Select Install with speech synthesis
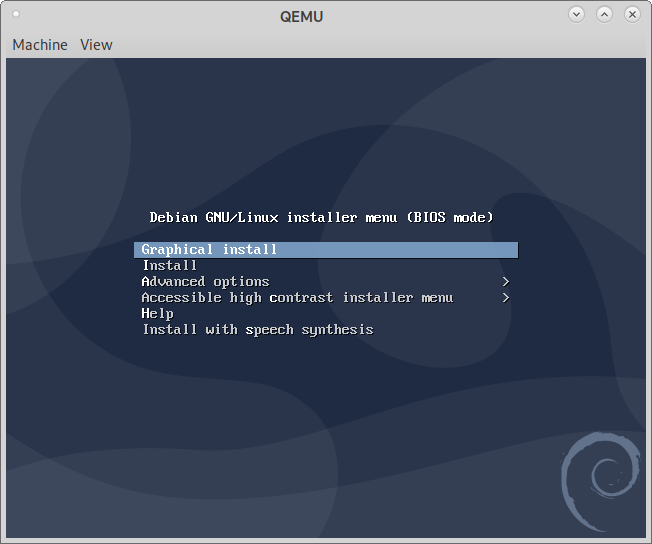This screenshot has width=652, height=544. (258, 330)
